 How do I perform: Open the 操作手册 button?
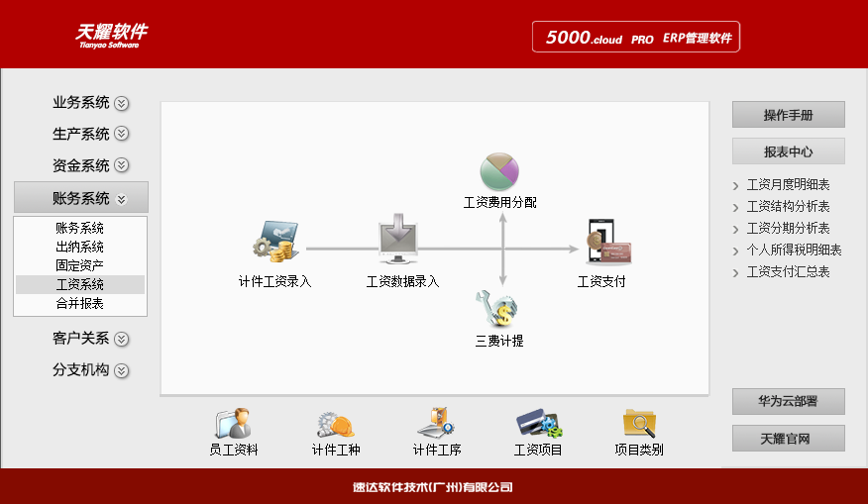pyautogui.click(x=789, y=115)
